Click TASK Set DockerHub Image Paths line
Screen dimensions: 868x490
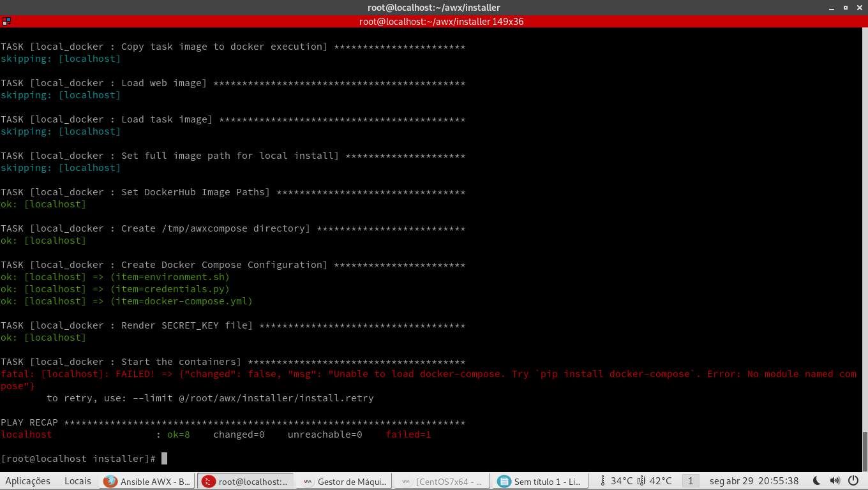233,192
